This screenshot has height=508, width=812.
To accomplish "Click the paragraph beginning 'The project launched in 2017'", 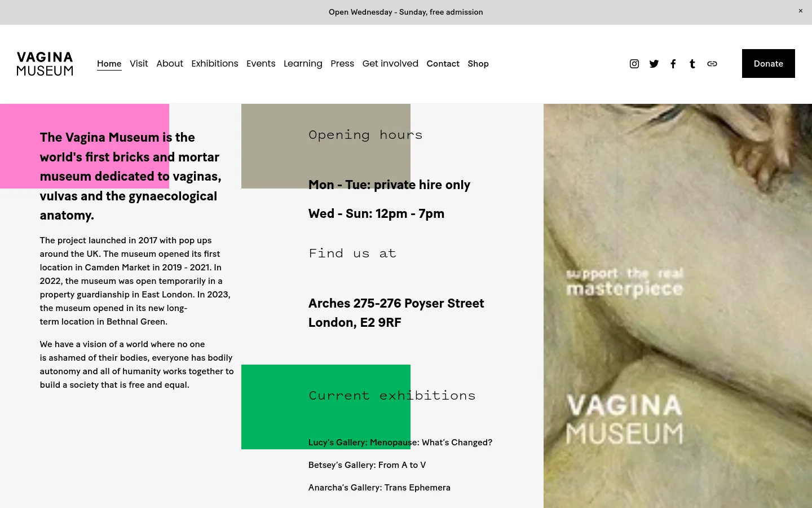I will (x=135, y=281).
